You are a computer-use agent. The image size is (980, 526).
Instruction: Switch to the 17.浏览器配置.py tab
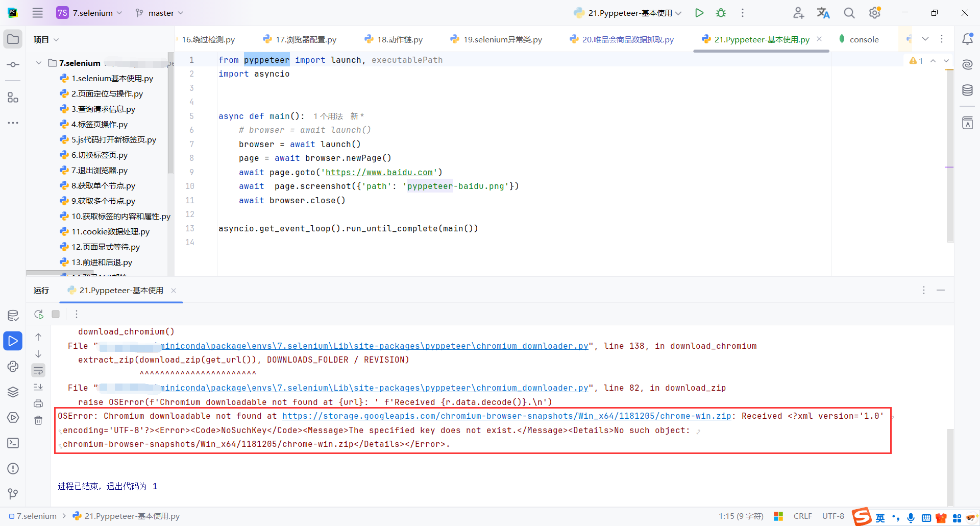tap(300, 39)
